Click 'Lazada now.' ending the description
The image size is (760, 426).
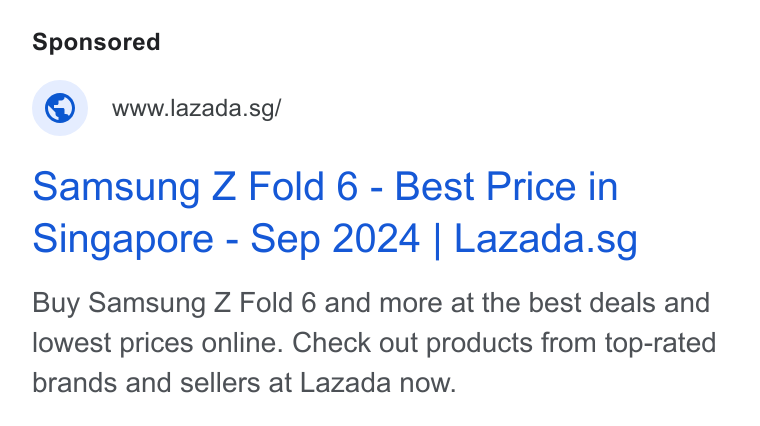[378, 383]
